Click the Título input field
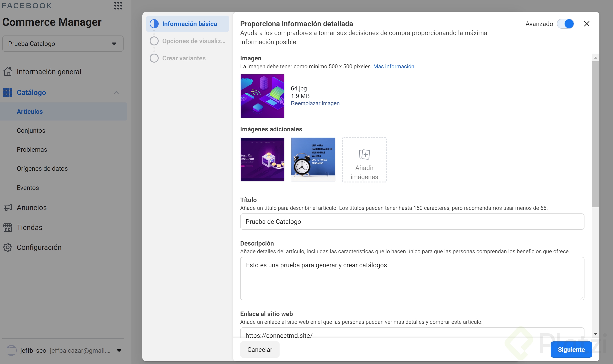 412,222
